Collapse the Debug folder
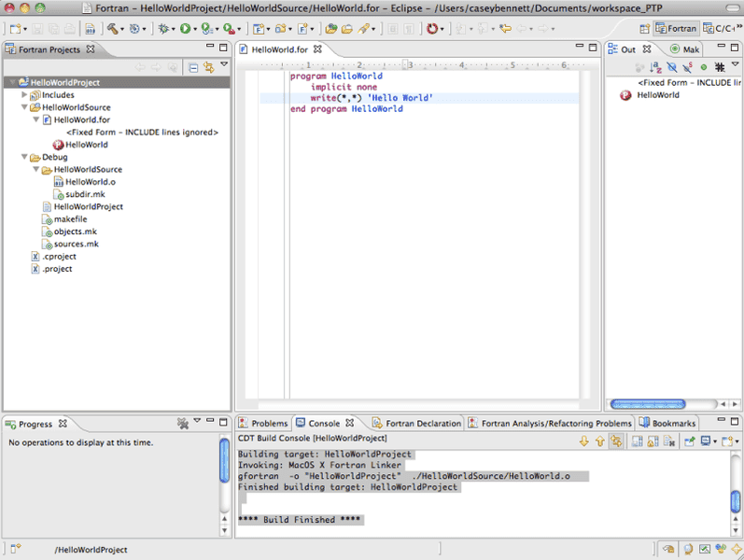This screenshot has width=744, height=560. coord(24,158)
